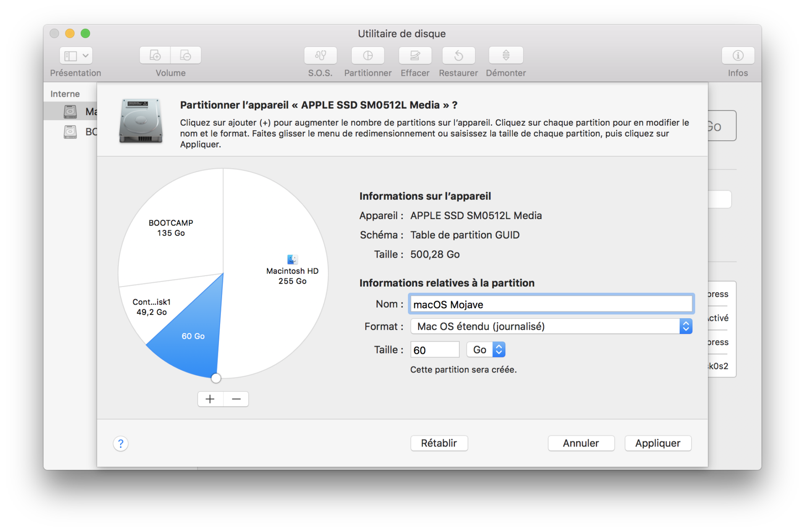
Task: Click the yellow minimize window button
Action: [x=70, y=34]
